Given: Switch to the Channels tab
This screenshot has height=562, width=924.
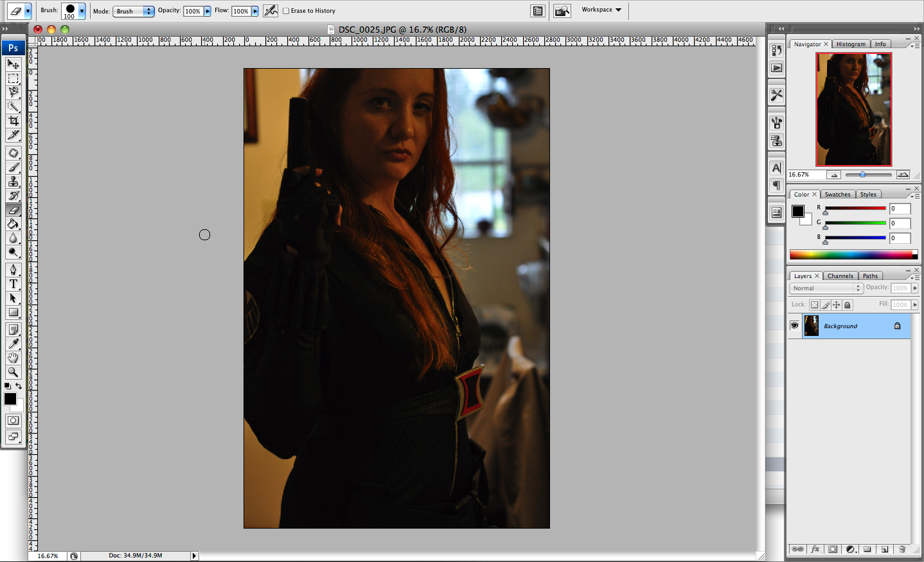Looking at the screenshot, I should pyautogui.click(x=840, y=276).
